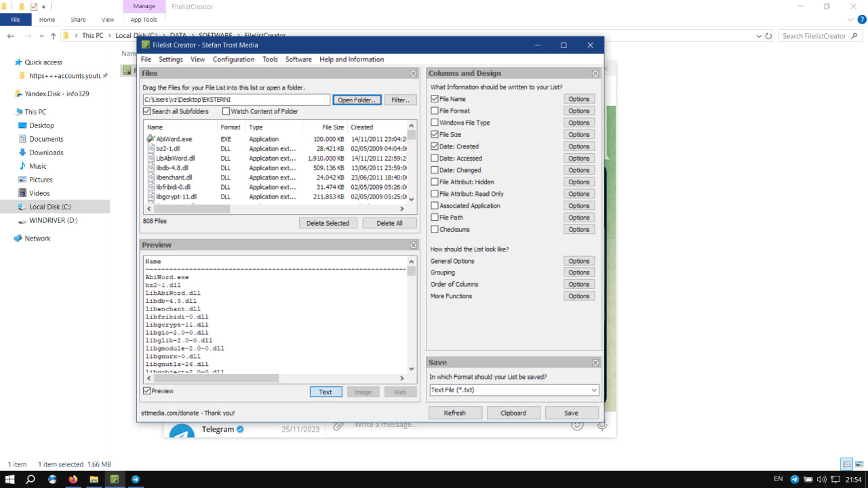Copy the list using the Clipboard button
Screen dimensions: 868x488
pos(513,413)
